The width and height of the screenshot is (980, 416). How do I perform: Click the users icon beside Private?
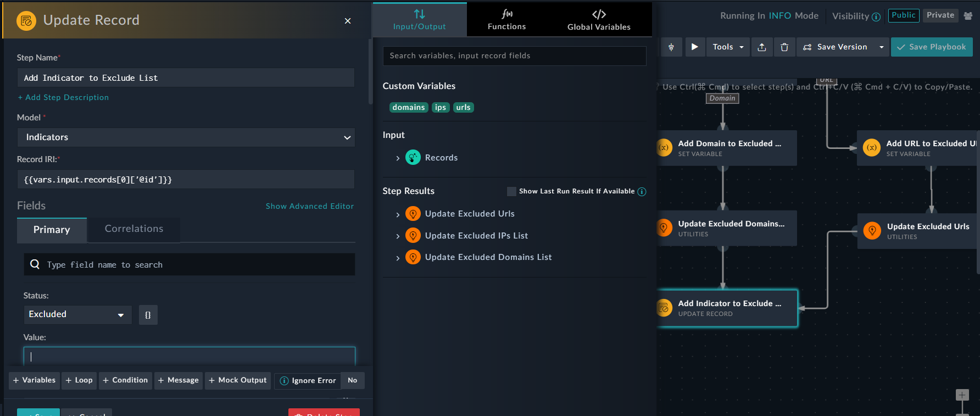coord(968,16)
